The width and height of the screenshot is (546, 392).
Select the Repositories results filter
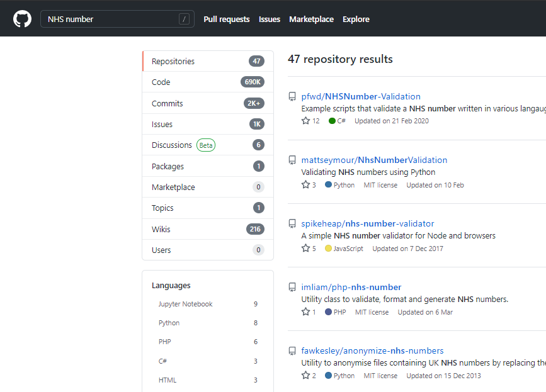[208, 61]
